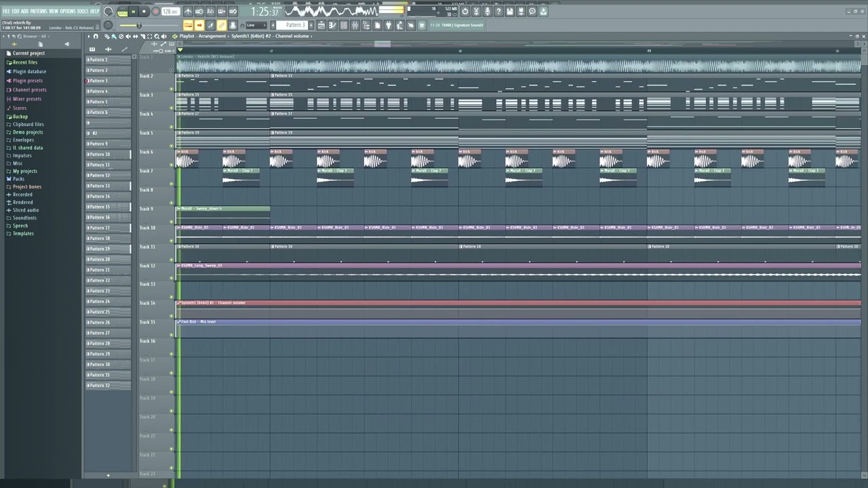Open the TOOLS menu

coord(83,12)
